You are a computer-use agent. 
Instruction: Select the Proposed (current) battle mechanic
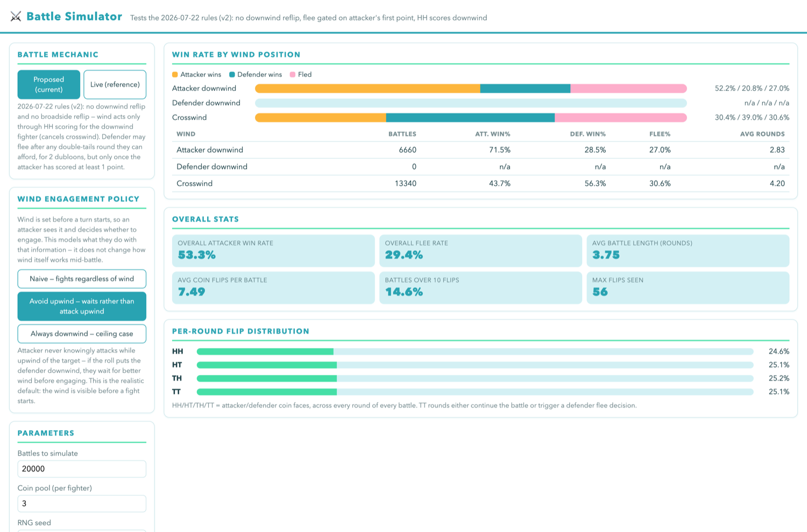(x=49, y=84)
